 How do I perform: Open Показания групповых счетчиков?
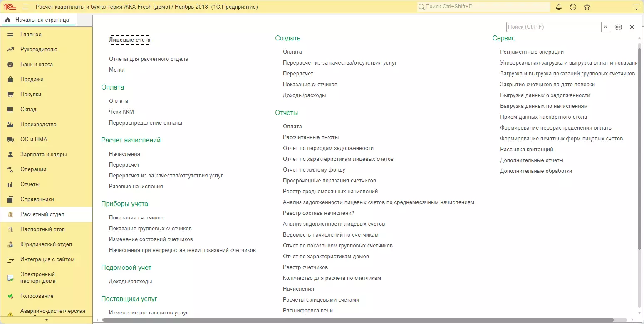point(150,229)
